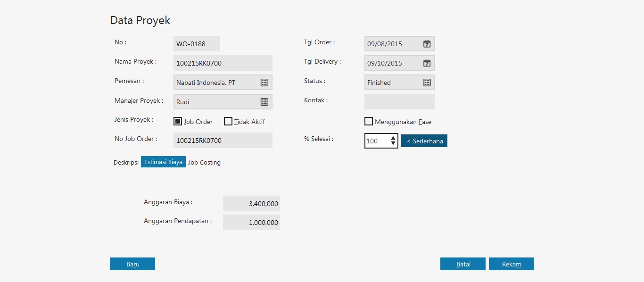The height and width of the screenshot is (282, 644).
Task: Uncheck the Job Order checkbox
Action: pyautogui.click(x=178, y=121)
